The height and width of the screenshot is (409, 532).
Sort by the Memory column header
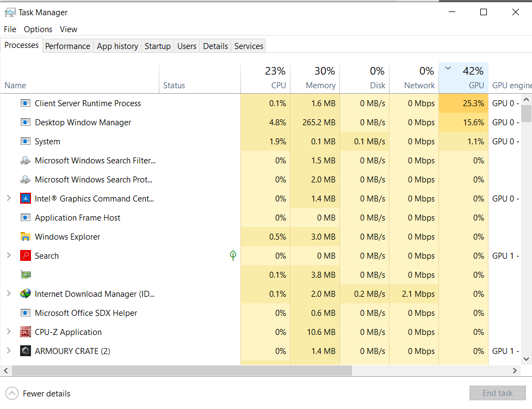click(315, 78)
